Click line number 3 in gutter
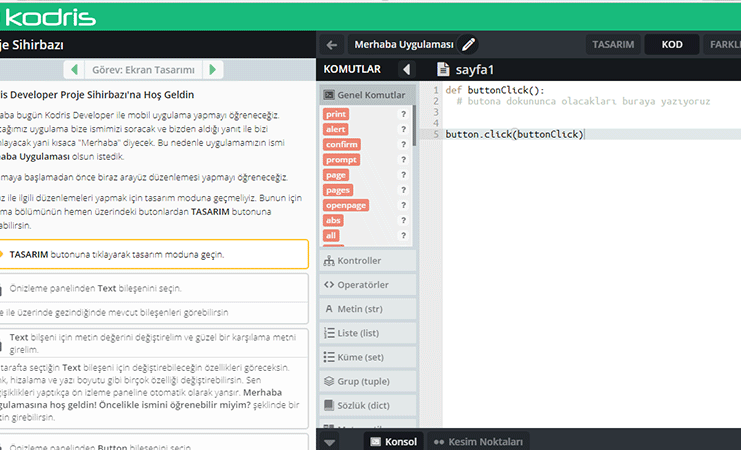The image size is (741, 450). pyautogui.click(x=436, y=112)
